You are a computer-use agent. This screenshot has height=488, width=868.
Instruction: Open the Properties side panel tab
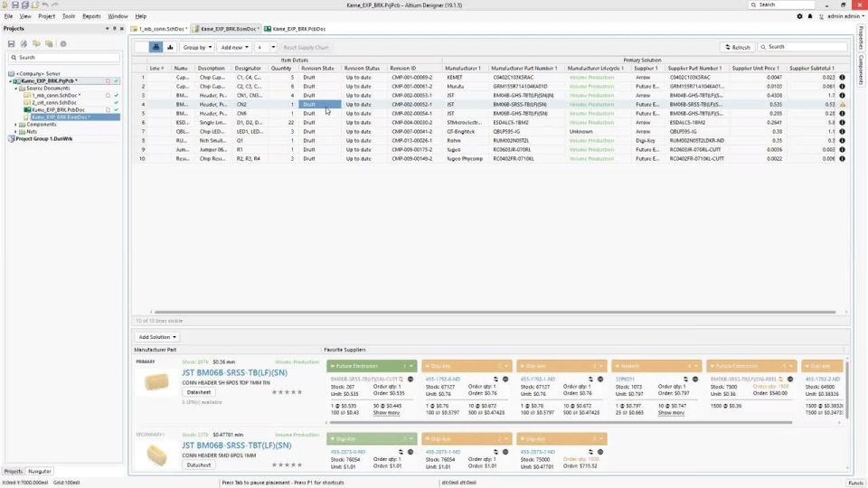pos(862,38)
